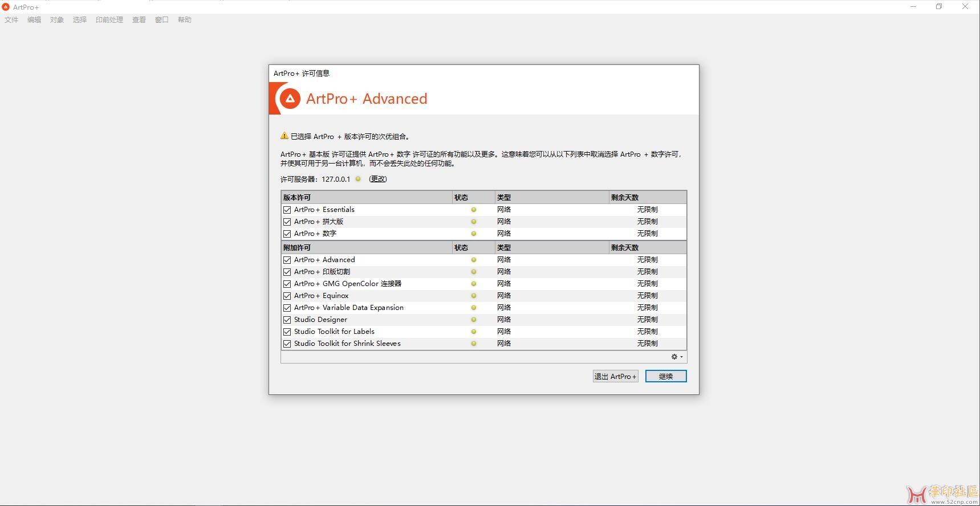Toggle the ArtPro+ 印版切割 checkbox
The image size is (980, 506).
click(x=287, y=272)
